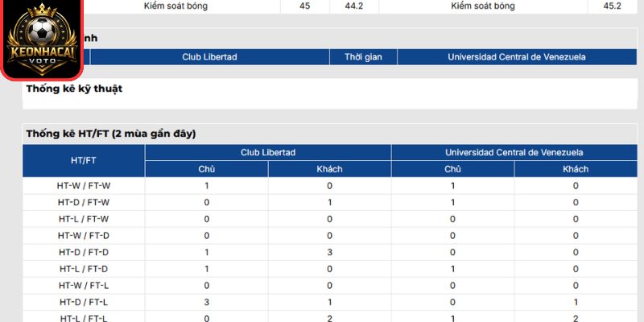Click 'Club Libertad' header in HT/FT table
This screenshot has height=322, width=644.
(x=268, y=152)
